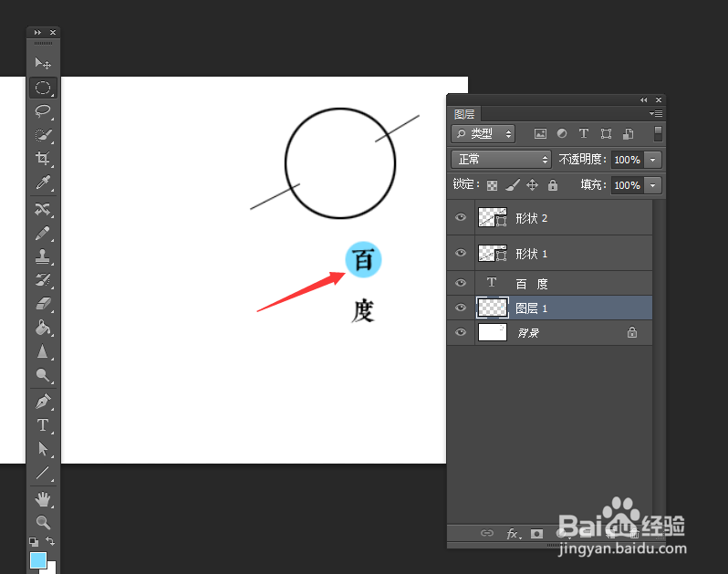Hide the 图层 1 layer
Image resolution: width=728 pixels, height=574 pixels.
[x=461, y=308]
